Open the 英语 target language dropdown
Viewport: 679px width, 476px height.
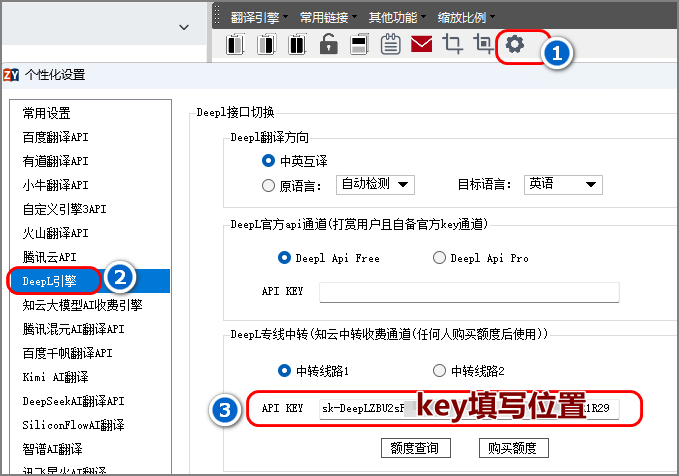click(x=563, y=184)
